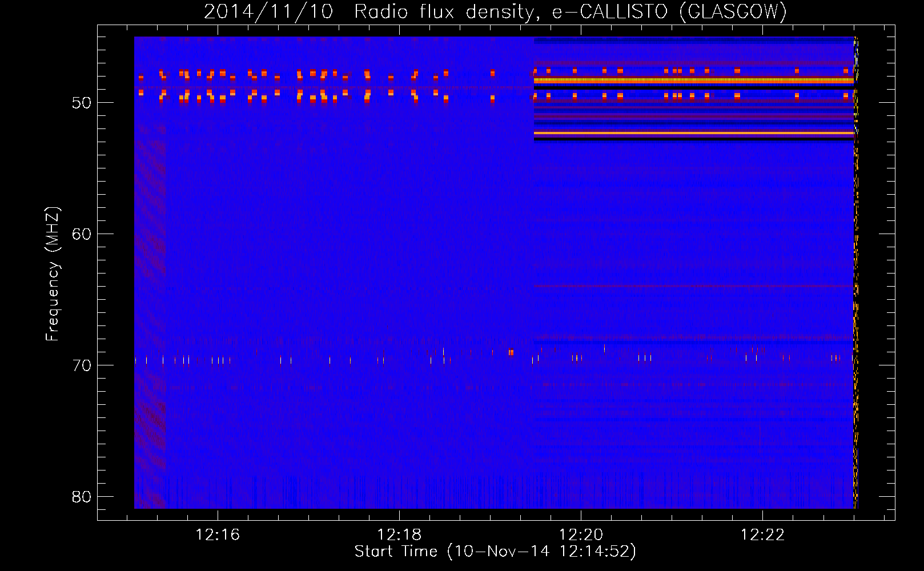Image resolution: width=924 pixels, height=571 pixels.
Task: Click the 12:22 time tick label
Action: (762, 535)
